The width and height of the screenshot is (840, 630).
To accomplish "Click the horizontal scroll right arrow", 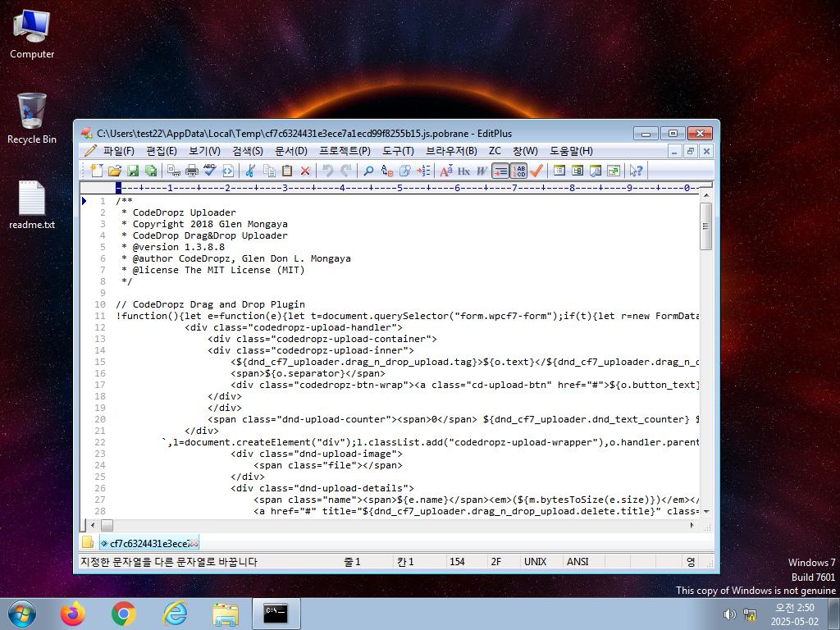I will coord(692,526).
